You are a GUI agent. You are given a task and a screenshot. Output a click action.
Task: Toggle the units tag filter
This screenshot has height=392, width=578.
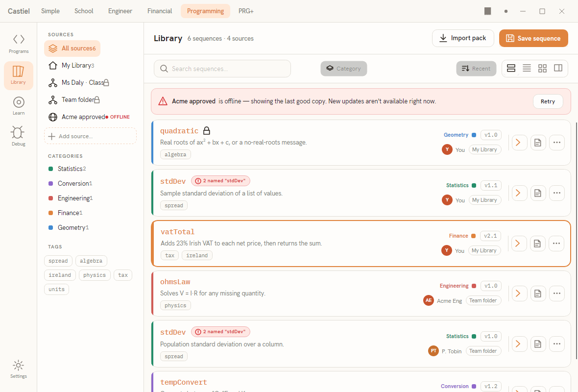pos(56,289)
